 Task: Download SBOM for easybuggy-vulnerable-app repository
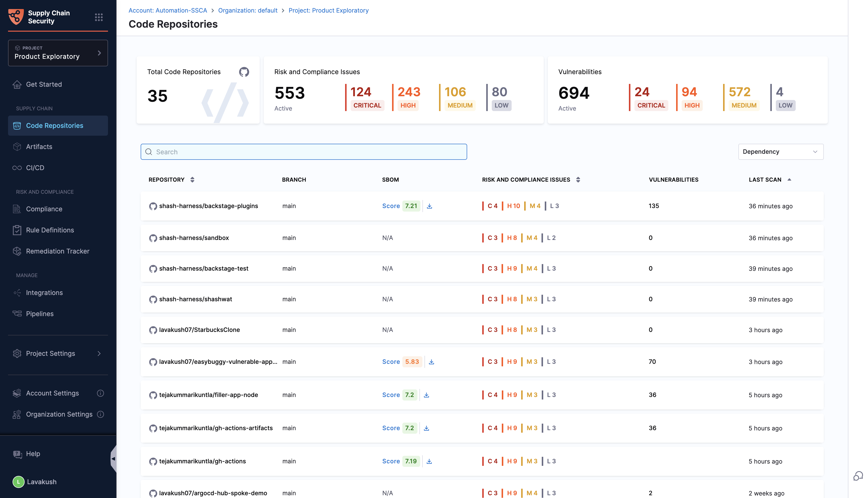(431, 362)
